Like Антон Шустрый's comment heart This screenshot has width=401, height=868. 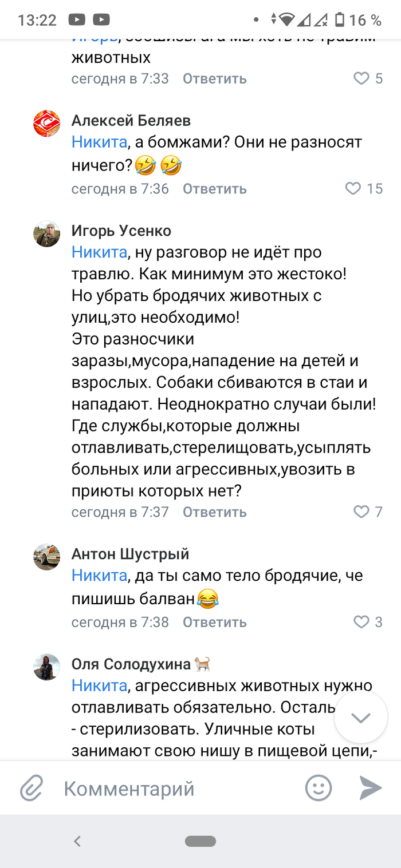(x=361, y=622)
